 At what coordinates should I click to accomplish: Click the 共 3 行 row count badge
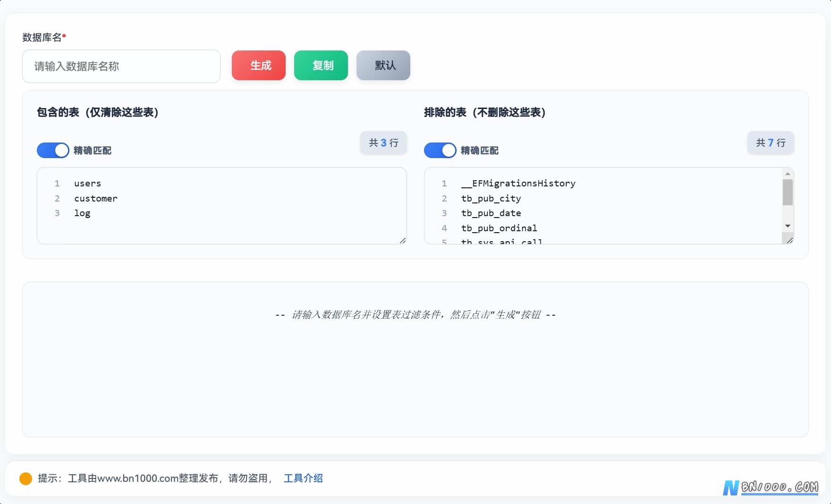click(383, 143)
